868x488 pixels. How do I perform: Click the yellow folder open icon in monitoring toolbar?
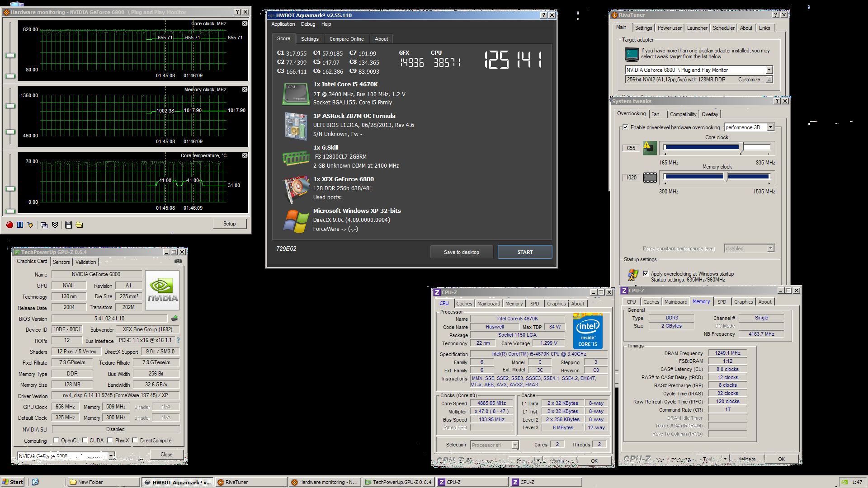(x=79, y=225)
